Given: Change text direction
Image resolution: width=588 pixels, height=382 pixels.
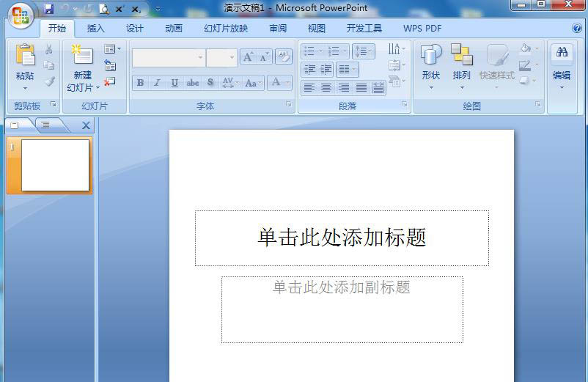Looking at the screenshot, I should [397, 48].
